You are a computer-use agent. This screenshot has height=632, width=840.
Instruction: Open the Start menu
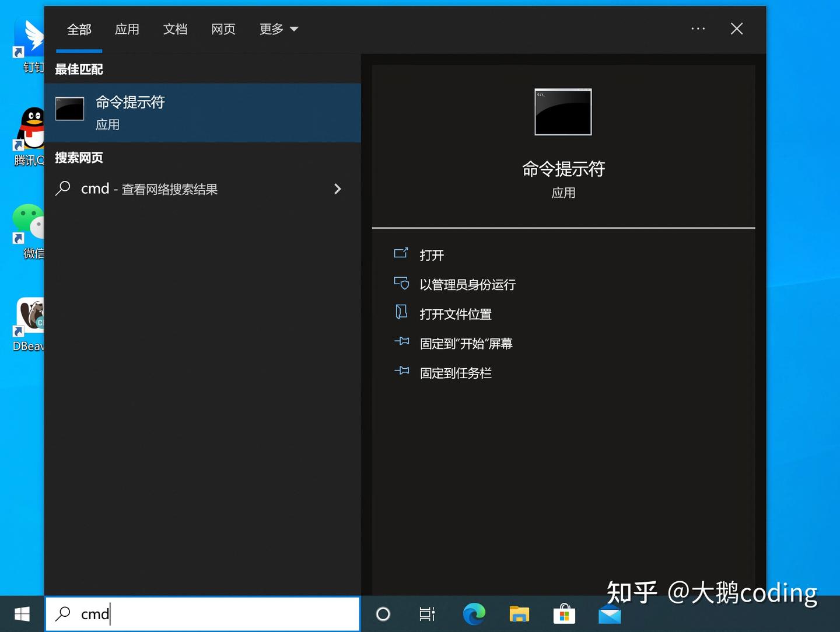(x=22, y=614)
